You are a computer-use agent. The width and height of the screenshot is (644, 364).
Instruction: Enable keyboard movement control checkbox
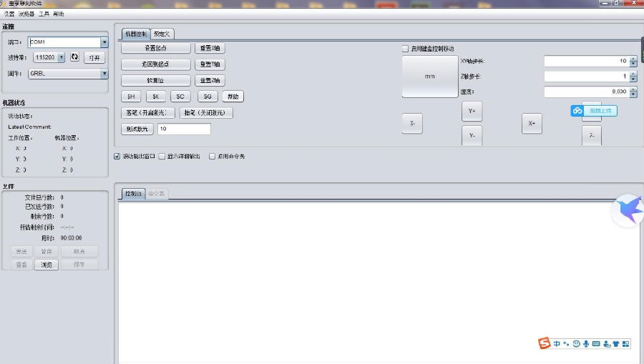[405, 49]
